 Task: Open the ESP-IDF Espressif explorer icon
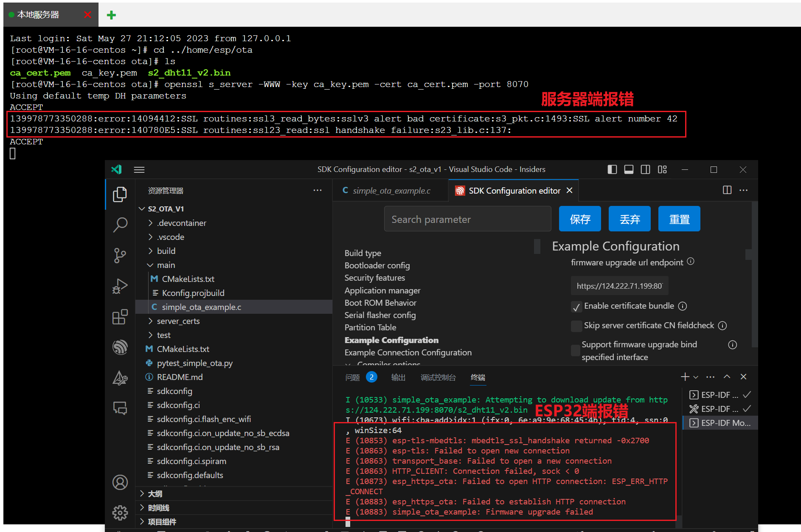click(120, 347)
